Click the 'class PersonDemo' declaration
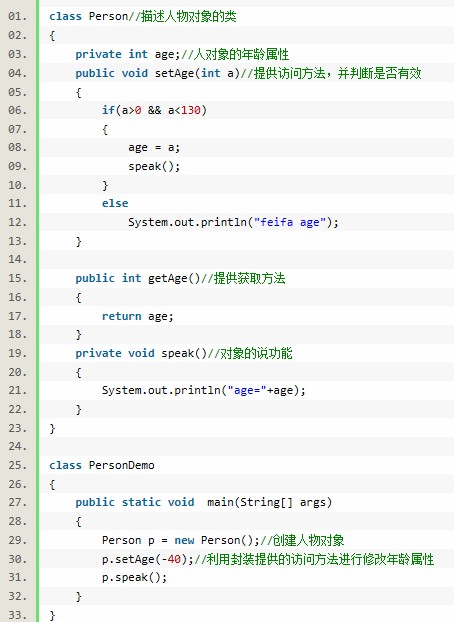454x622 pixels. [x=102, y=465]
